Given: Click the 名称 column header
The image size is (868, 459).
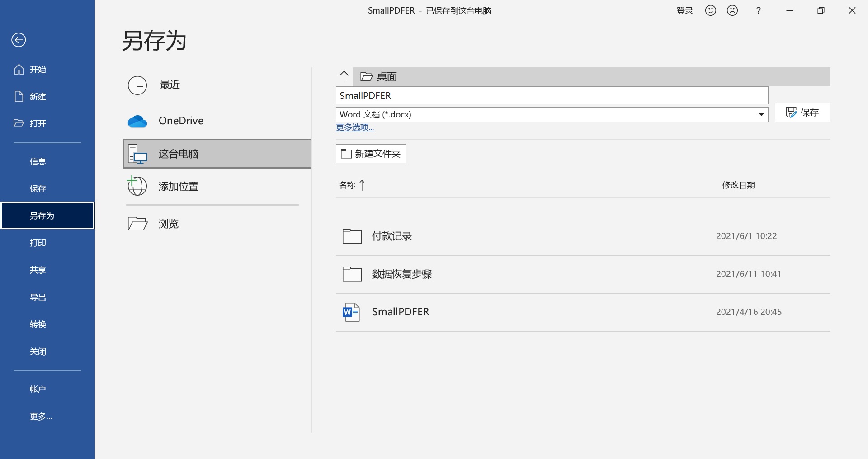Looking at the screenshot, I should click(347, 185).
